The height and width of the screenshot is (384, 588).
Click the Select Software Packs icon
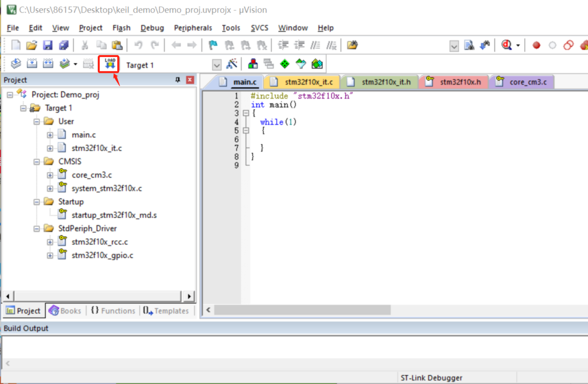301,64
